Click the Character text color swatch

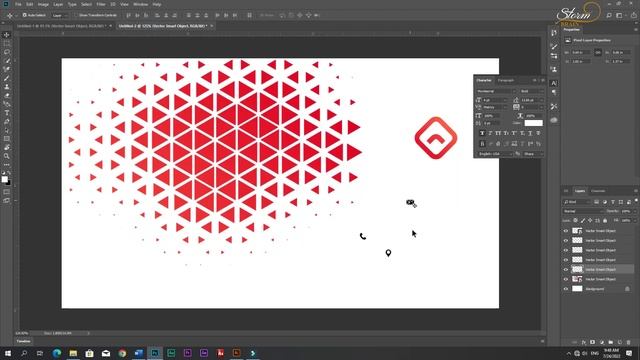pyautogui.click(x=533, y=123)
